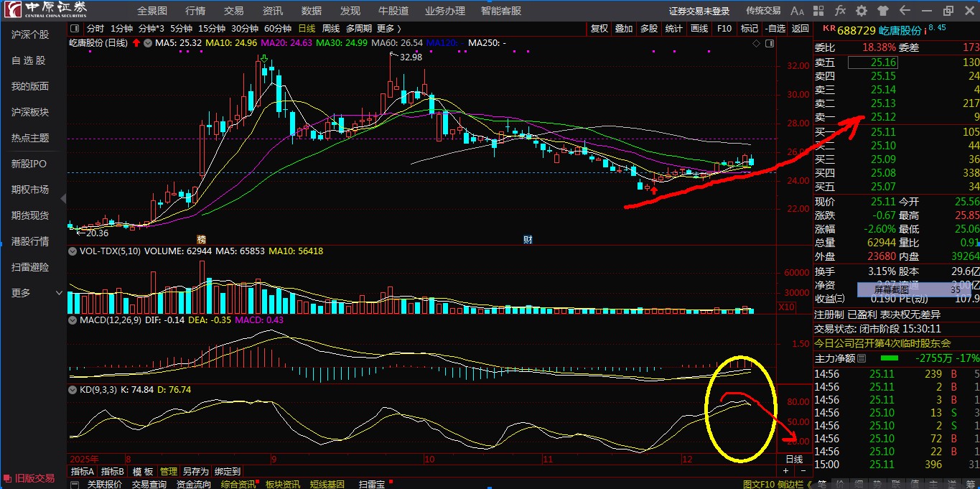
Task: Switch to the 周线 weekly timeframe
Action: click(331, 29)
